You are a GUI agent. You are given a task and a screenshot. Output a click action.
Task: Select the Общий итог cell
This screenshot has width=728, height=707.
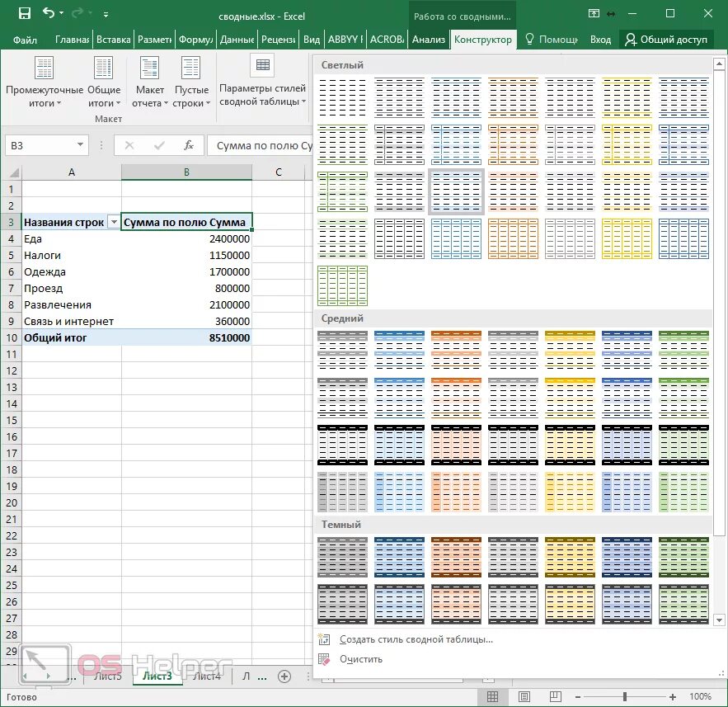(72, 337)
